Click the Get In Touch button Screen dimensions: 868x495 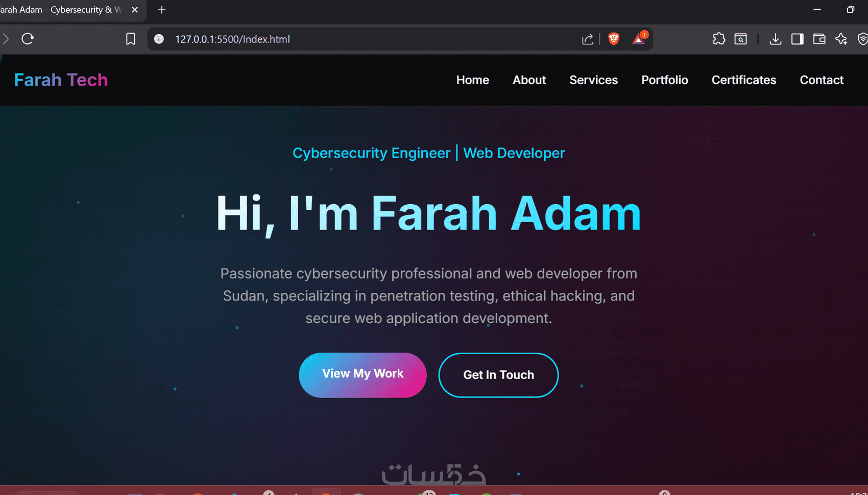[498, 375]
